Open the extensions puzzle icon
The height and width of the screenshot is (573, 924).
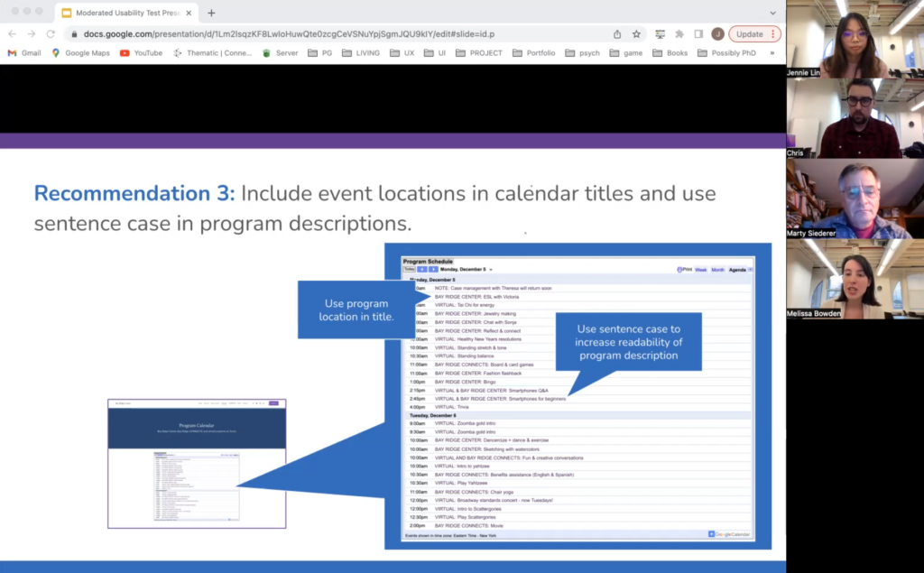[x=679, y=34]
